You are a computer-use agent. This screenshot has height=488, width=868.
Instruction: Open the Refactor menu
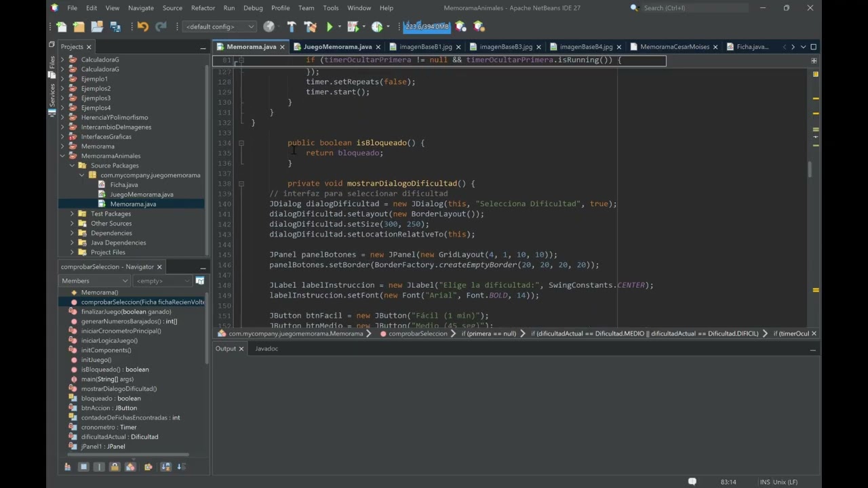pos(203,7)
